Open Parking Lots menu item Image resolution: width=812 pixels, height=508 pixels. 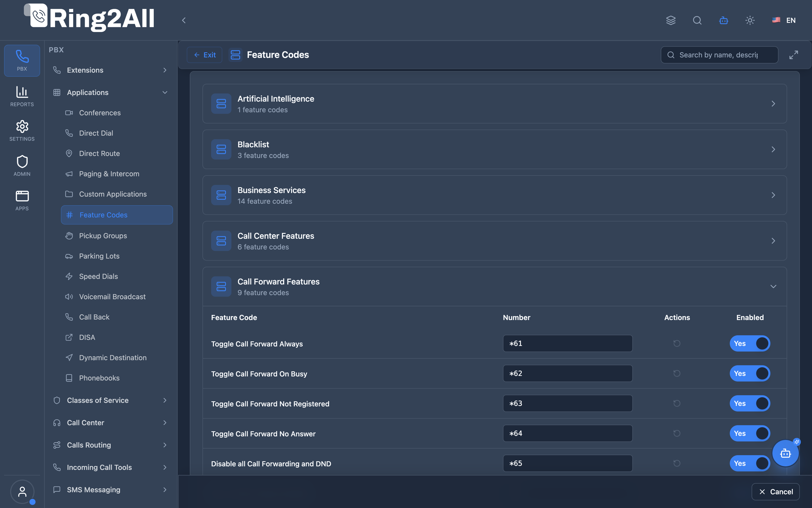(117, 256)
